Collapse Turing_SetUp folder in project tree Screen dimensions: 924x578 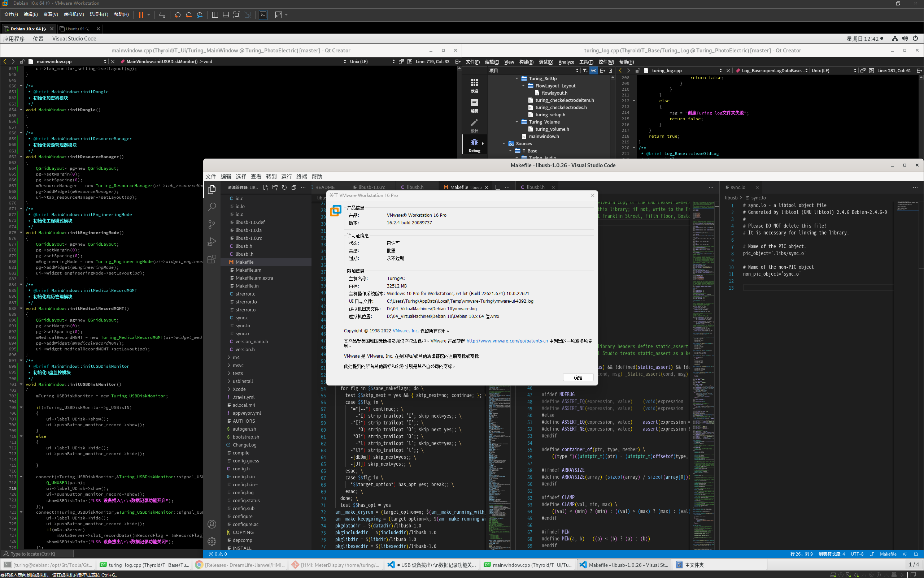click(x=517, y=78)
